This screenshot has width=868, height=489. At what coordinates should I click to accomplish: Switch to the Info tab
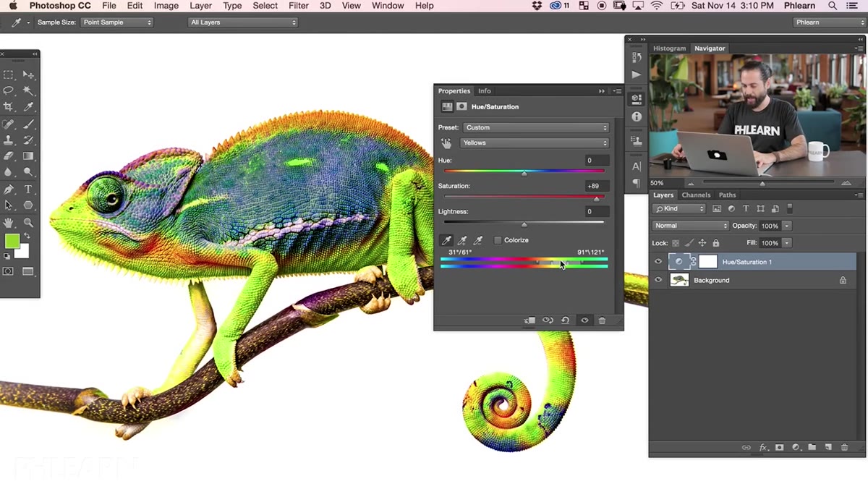485,91
